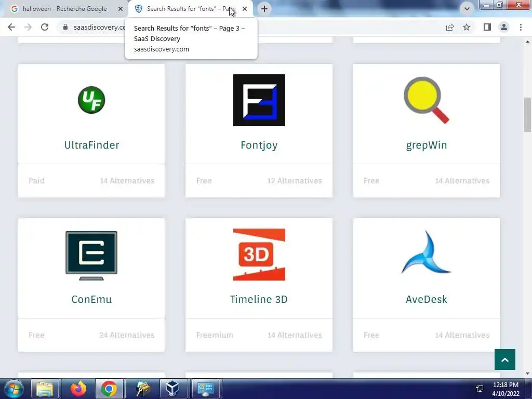Open the Chrome profile avatar
Image resolution: width=532 pixels, height=399 pixels.
504,27
